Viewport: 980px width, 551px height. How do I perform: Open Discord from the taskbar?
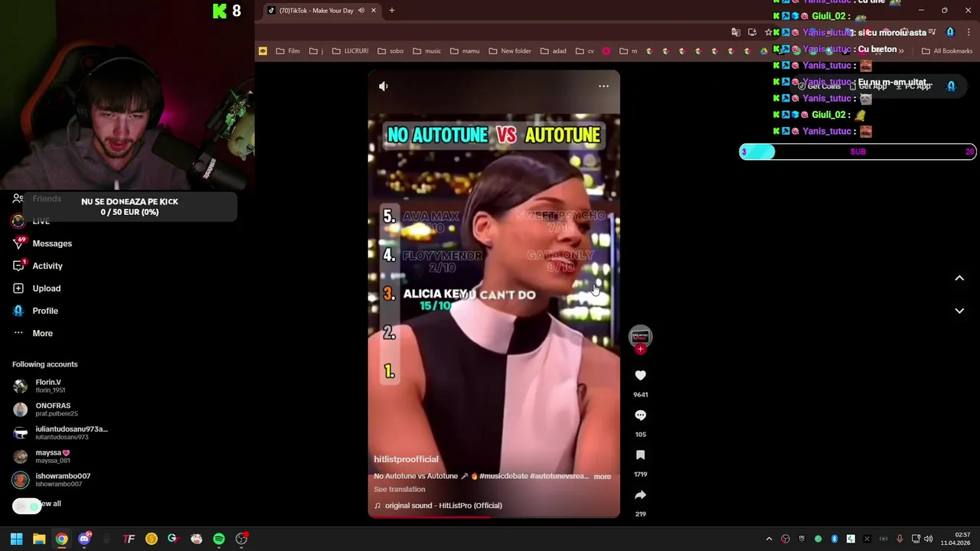point(84,539)
